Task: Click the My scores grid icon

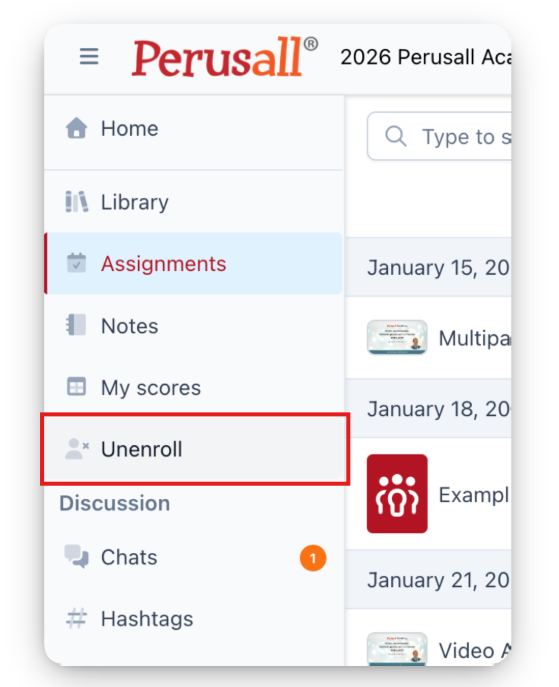Action: [76, 387]
